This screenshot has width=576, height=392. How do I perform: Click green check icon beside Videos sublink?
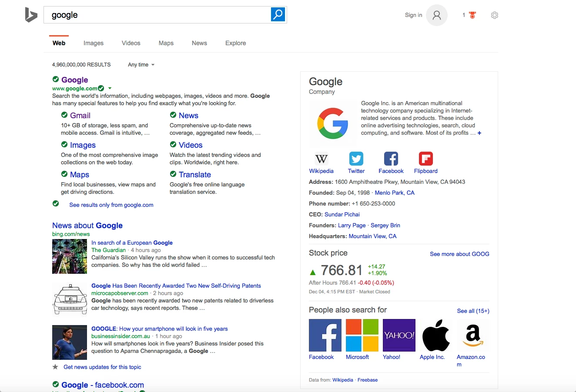[x=173, y=144]
